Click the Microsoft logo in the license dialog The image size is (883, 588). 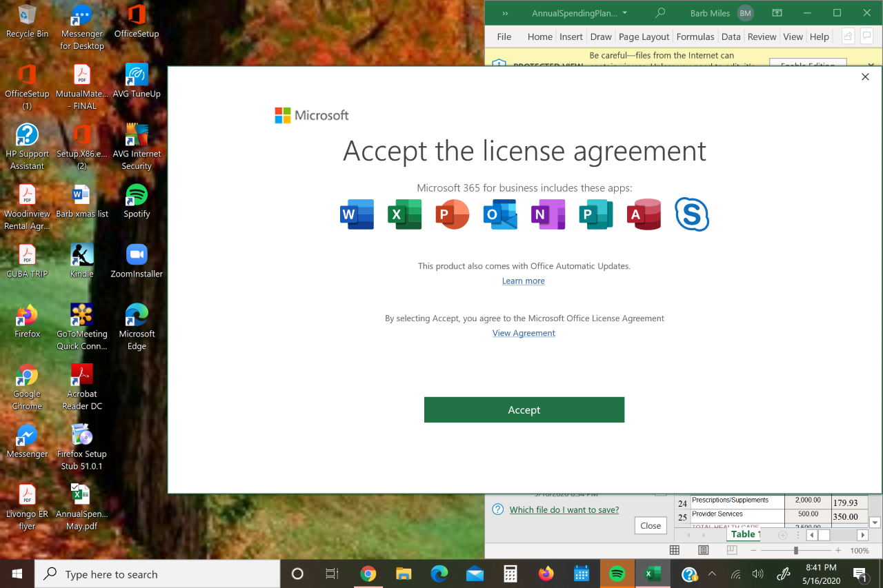pyautogui.click(x=312, y=115)
